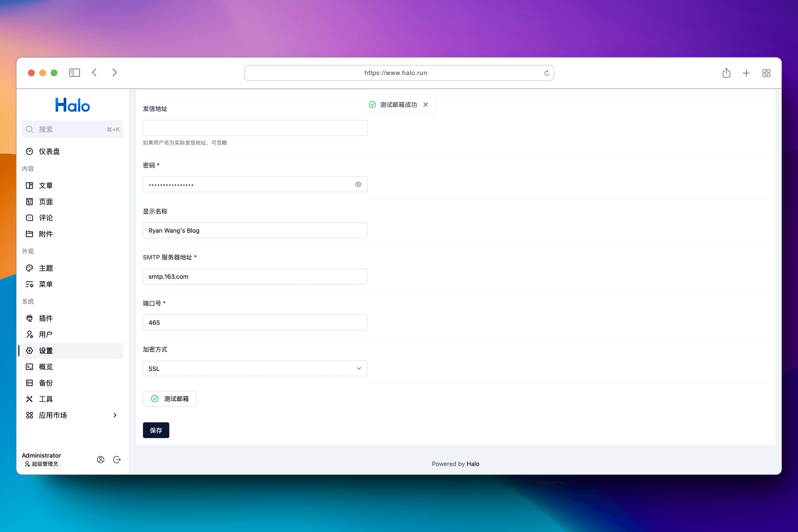Select menus (菜单) in the sidebar
This screenshot has height=532, width=798.
click(72, 284)
